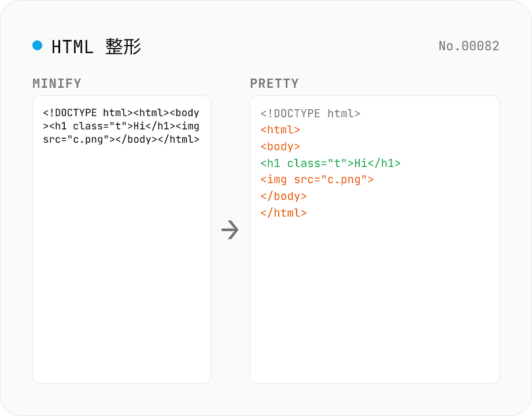
Task: Select the closing </body> line
Action: tap(284, 196)
